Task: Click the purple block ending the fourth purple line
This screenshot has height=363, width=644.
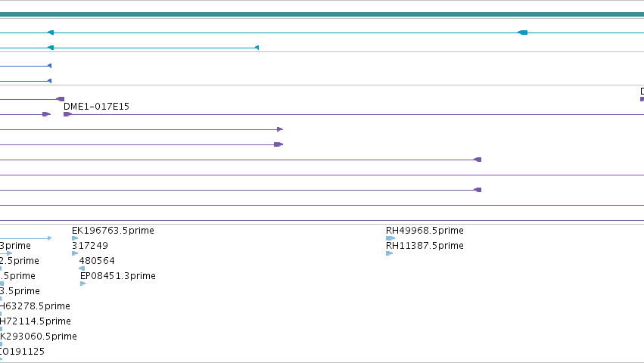Action: pyautogui.click(x=278, y=144)
